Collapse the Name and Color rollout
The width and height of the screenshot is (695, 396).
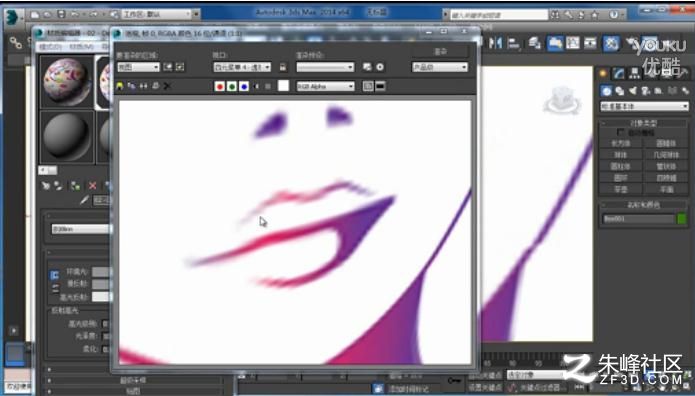pos(644,204)
